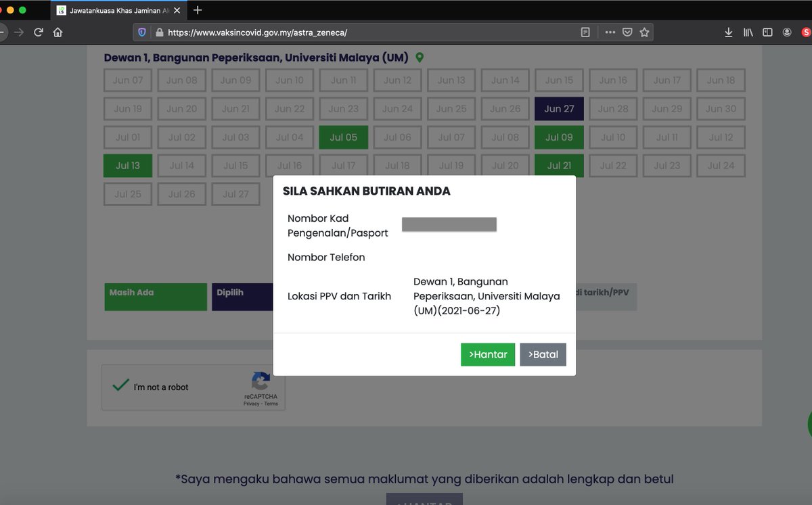Click the heading SILA SAHKAN BUTIRAN ANDA

click(366, 191)
